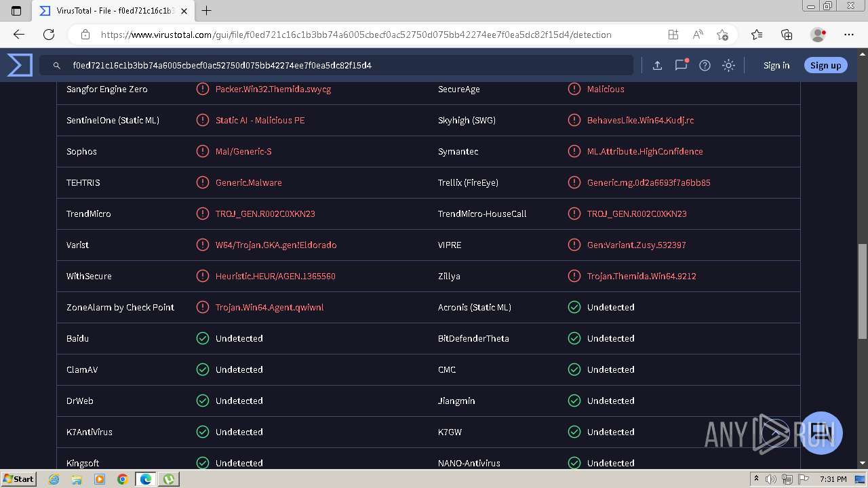Click the Baidu undetected checkmark icon
This screenshot has width=868, height=488.
pyautogui.click(x=203, y=338)
